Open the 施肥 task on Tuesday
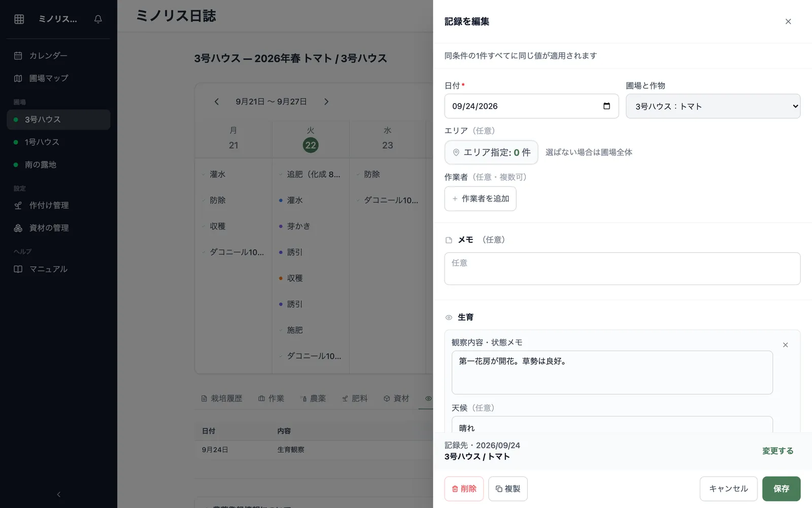 click(x=311, y=330)
